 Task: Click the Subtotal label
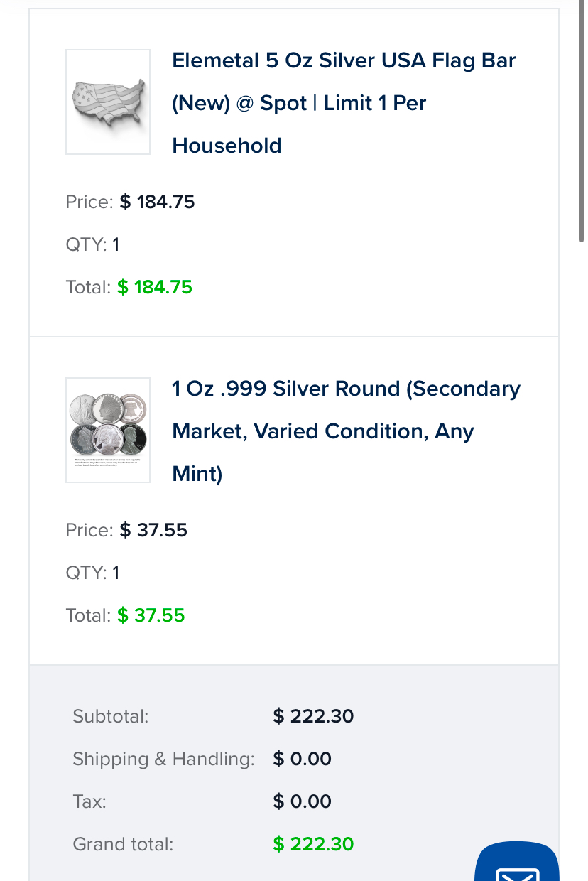click(111, 716)
